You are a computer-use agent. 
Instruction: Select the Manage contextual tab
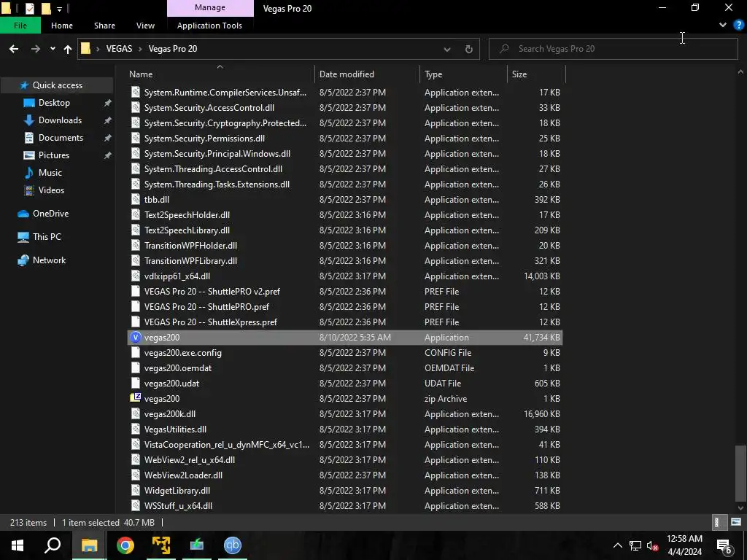click(210, 7)
